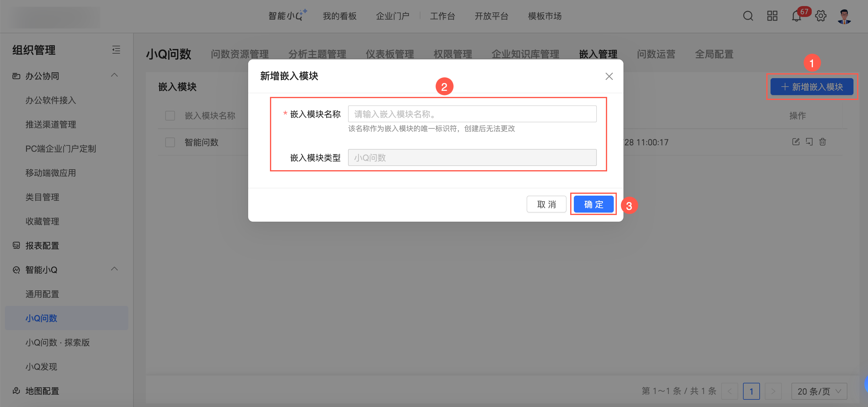Open the settings gear icon

click(x=820, y=16)
